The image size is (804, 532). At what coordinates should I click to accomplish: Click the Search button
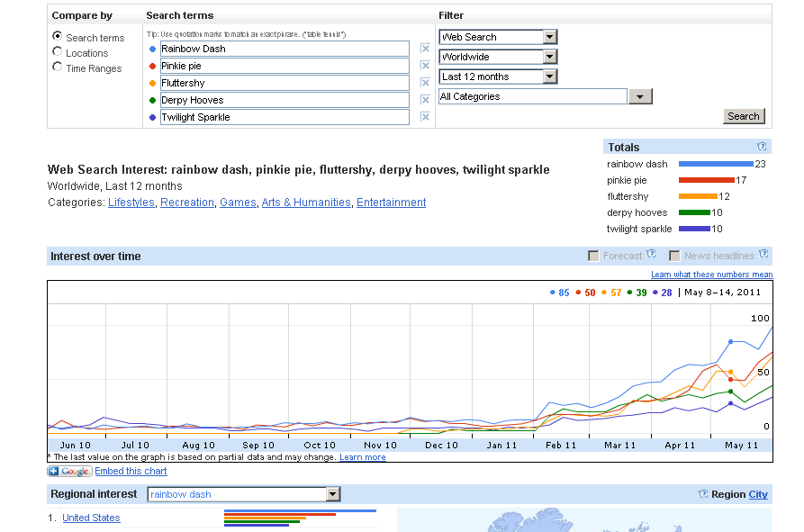[x=744, y=116]
